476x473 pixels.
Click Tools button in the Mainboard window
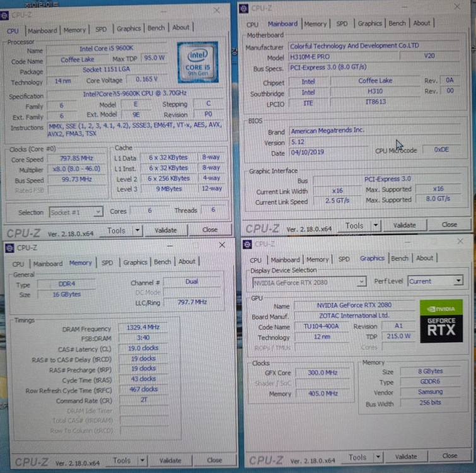[354, 226]
